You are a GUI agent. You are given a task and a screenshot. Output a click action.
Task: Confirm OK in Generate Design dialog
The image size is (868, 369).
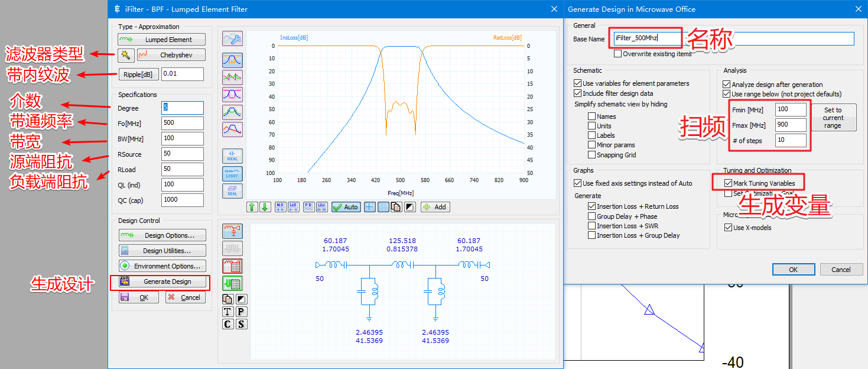pyautogui.click(x=793, y=269)
